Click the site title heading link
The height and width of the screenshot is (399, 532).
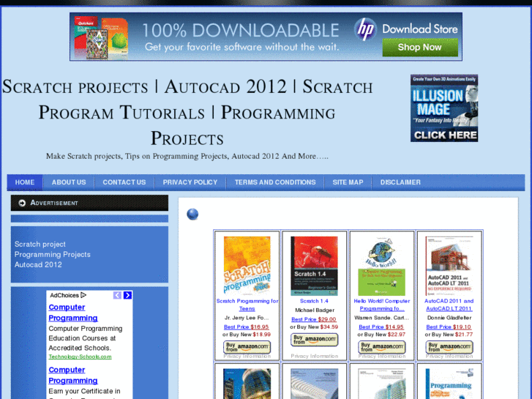pos(187,113)
